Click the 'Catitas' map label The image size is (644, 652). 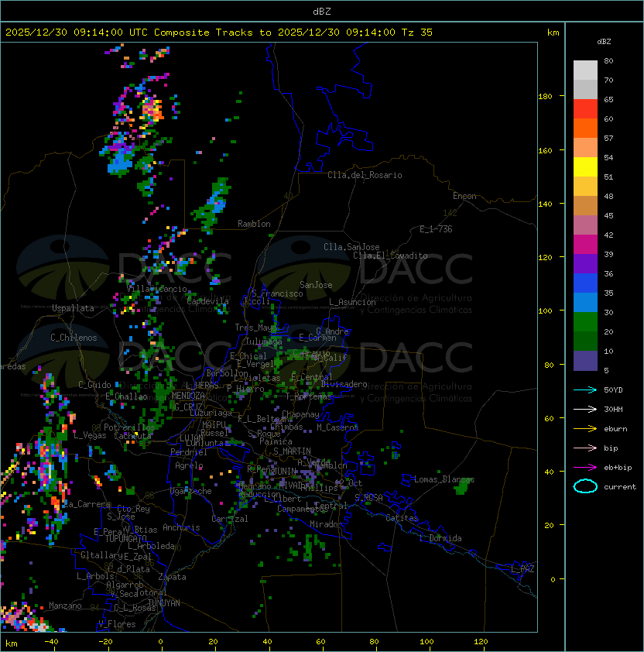(x=402, y=518)
